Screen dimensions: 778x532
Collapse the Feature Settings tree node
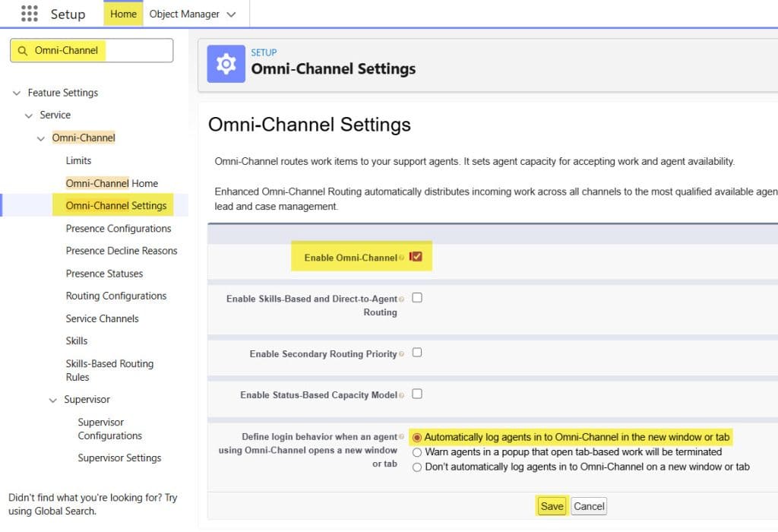pos(17,93)
